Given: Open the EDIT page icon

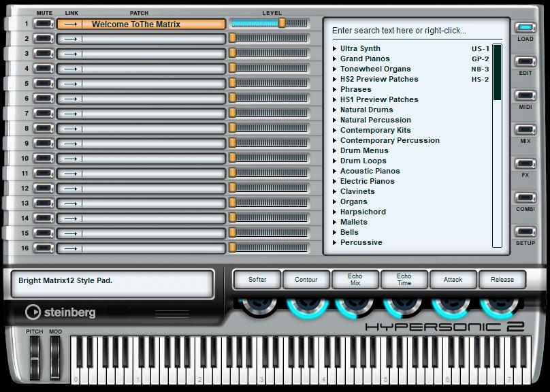Looking at the screenshot, I should click(x=525, y=62).
